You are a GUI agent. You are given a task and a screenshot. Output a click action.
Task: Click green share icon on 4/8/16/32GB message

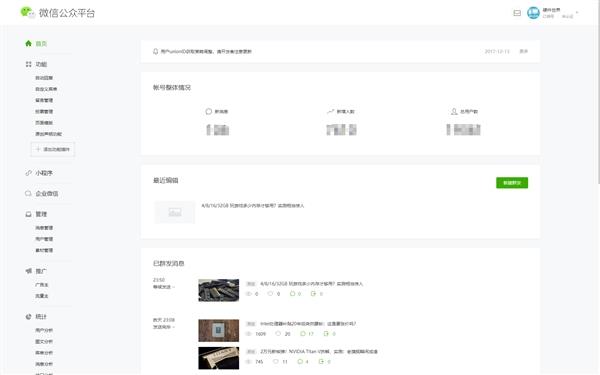click(x=313, y=294)
